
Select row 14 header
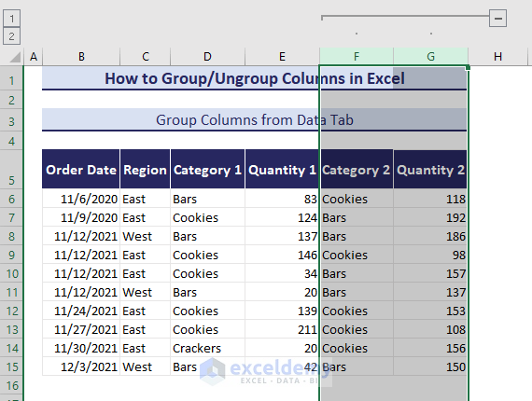[x=11, y=348]
